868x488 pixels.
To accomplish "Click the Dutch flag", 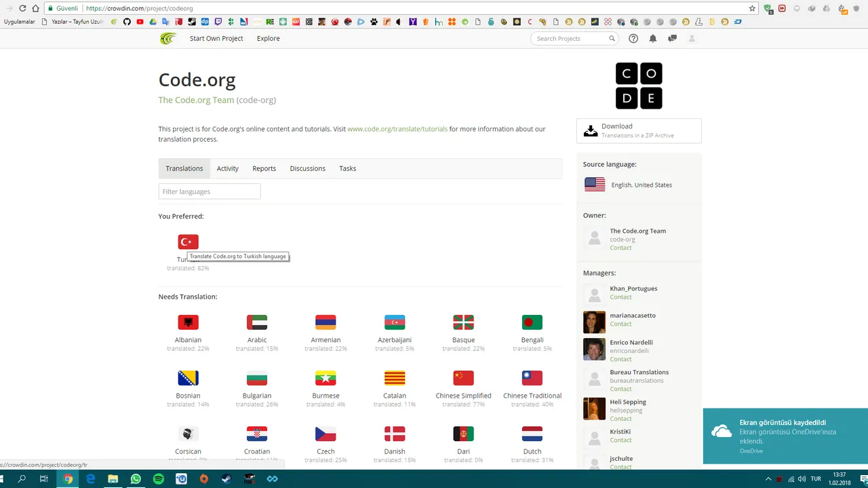I will [532, 434].
